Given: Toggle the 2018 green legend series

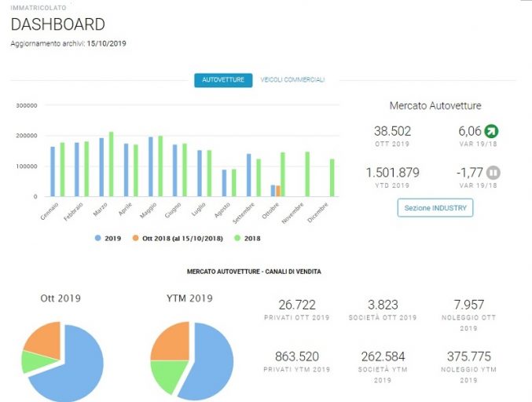Looking at the screenshot, I should tap(248, 238).
